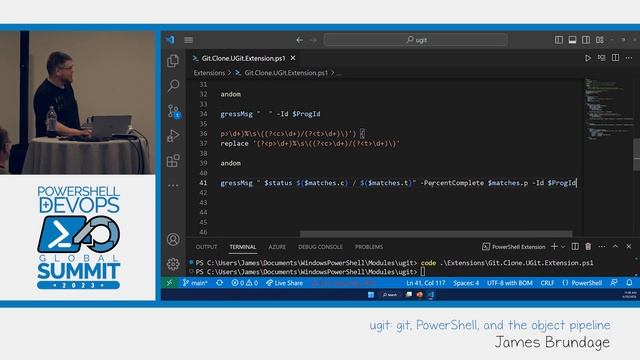640x360 pixels.
Task: Split the editor to the right
Action: tap(616, 58)
